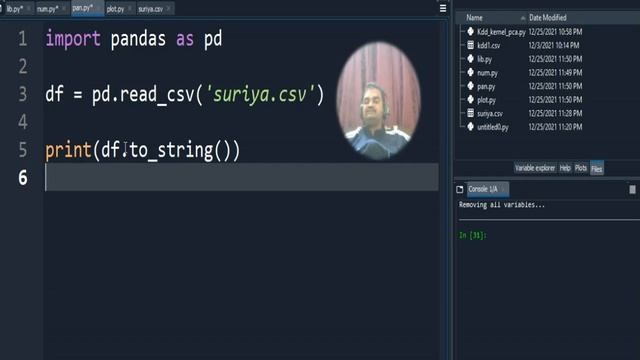Viewport: 640px width, 360px height.
Task: Show the Plots pane tab
Action: [x=580, y=168]
